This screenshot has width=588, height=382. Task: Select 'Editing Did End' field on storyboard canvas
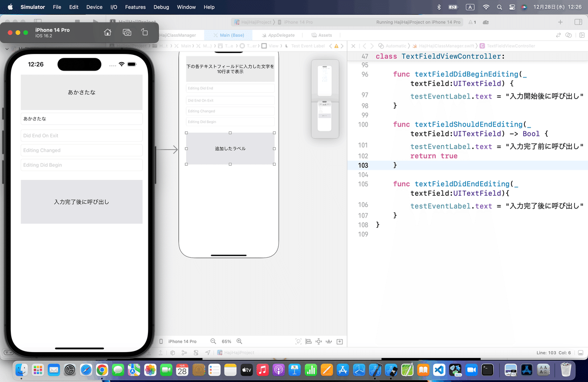pos(230,88)
